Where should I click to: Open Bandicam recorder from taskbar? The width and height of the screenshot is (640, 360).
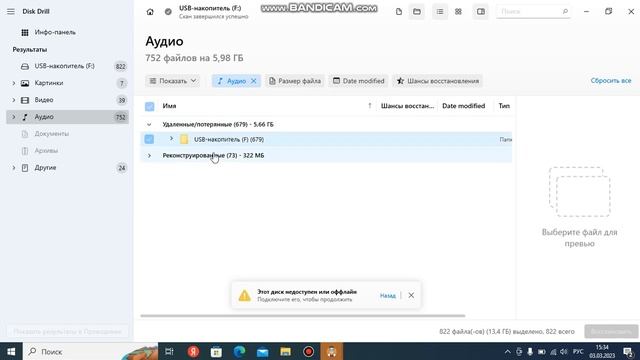[x=309, y=351]
